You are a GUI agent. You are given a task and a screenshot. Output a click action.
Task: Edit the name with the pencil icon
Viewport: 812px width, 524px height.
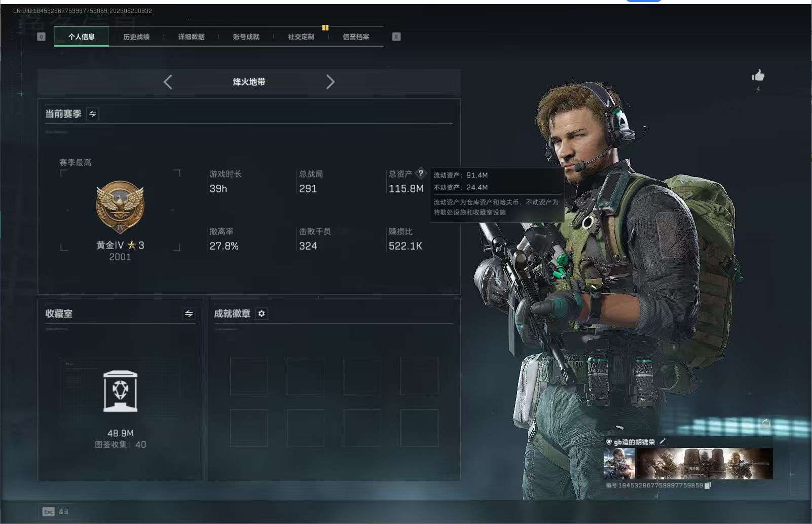pos(663,442)
